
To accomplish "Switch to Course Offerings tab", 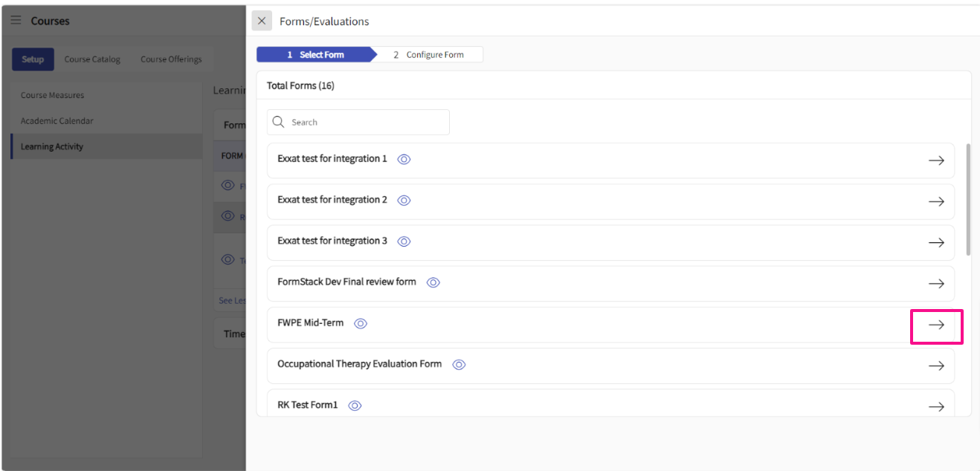I will point(171,59).
